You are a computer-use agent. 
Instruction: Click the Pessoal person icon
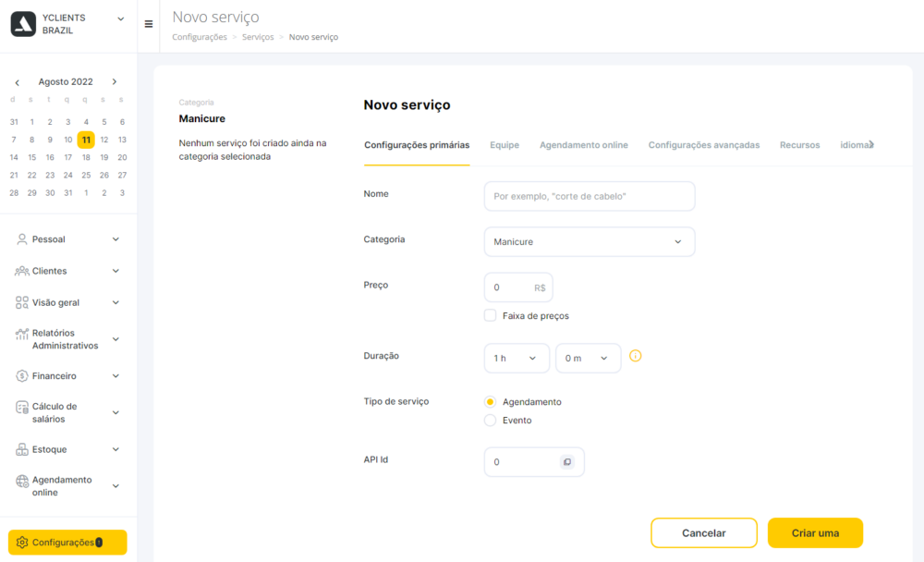click(22, 238)
